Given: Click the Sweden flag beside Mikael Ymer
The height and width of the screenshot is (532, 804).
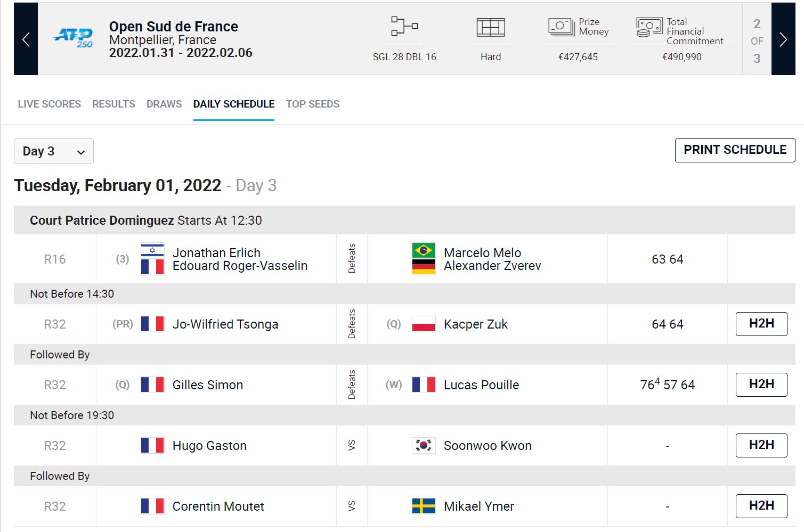Looking at the screenshot, I should [x=424, y=506].
